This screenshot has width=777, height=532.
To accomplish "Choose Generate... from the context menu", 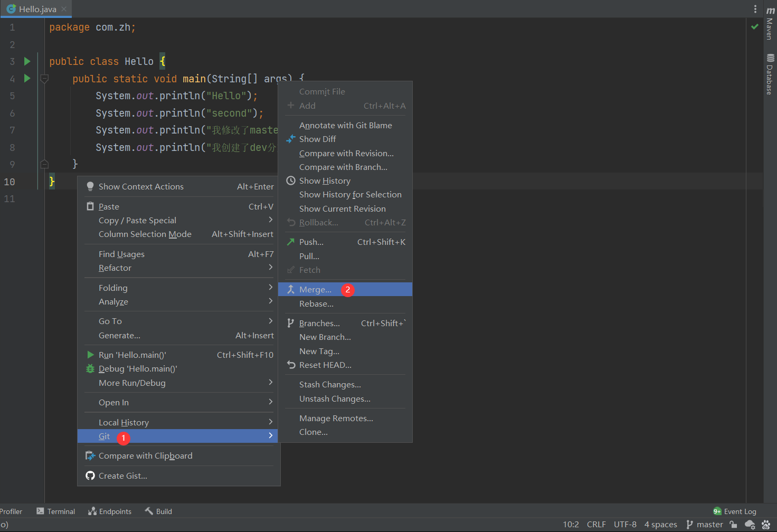I will [x=179, y=335].
